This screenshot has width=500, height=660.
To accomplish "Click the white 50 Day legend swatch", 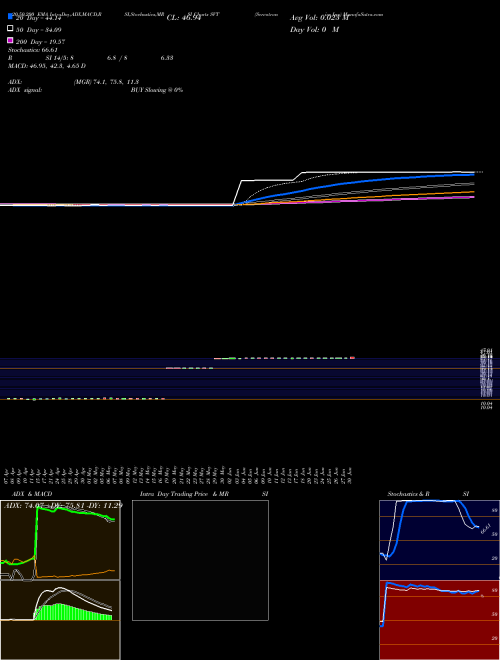I will 10,29.
